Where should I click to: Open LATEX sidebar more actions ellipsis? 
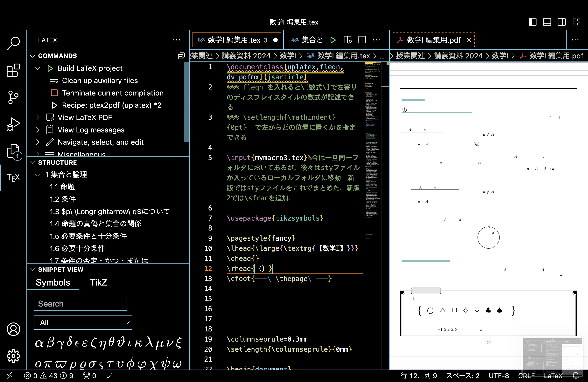click(176, 40)
